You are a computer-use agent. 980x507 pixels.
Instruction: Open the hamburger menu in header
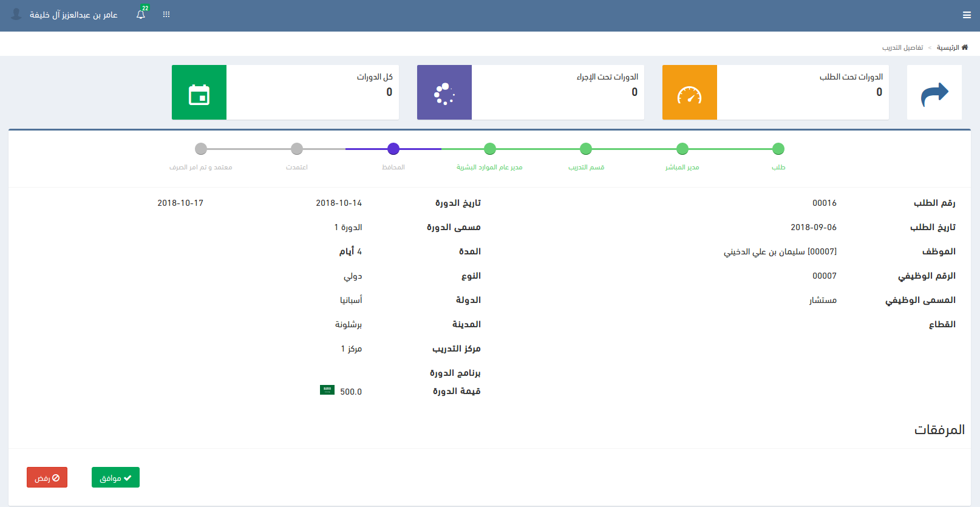pos(967,15)
